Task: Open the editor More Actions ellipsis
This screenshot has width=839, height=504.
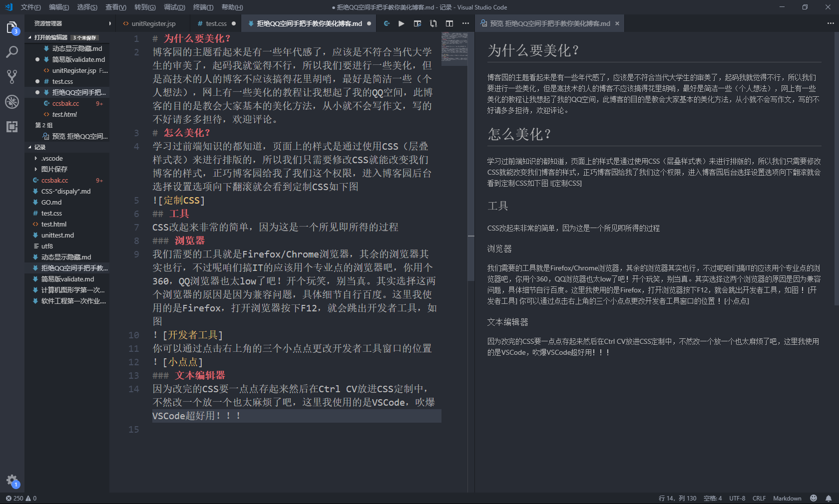Action: coord(465,23)
